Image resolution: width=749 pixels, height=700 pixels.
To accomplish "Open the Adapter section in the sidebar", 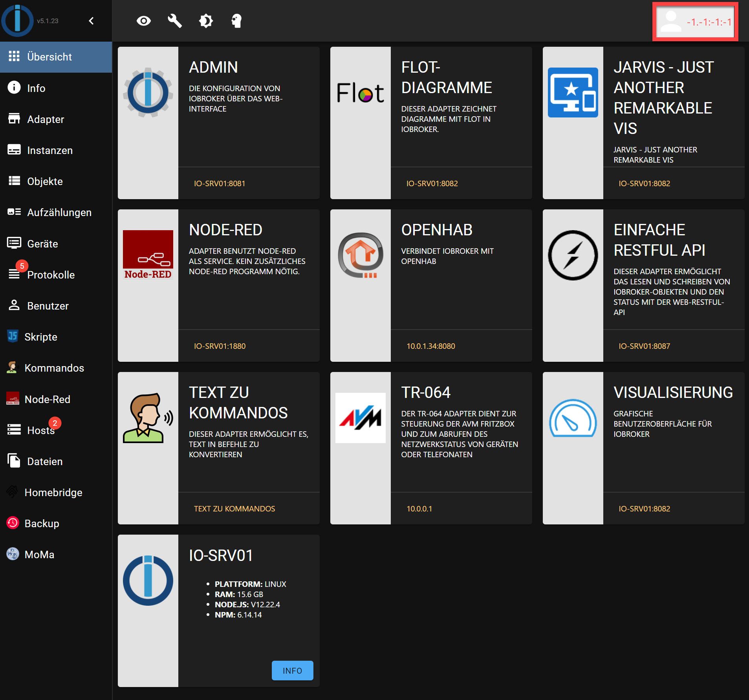I will coord(56,119).
